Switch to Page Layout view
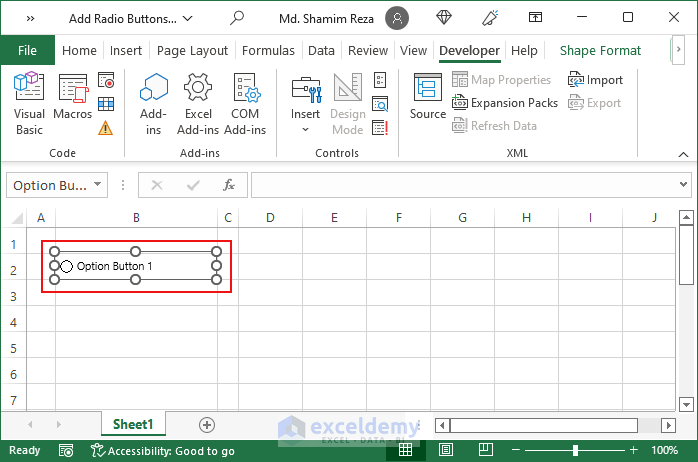The image size is (698, 462). 446,450
